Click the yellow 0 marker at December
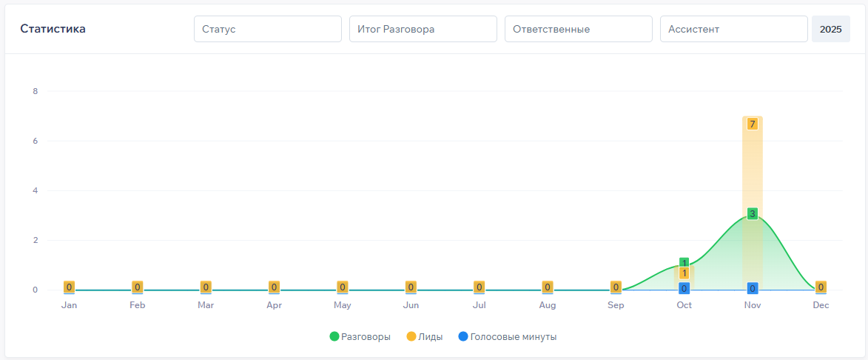The image size is (868, 360). (821, 287)
